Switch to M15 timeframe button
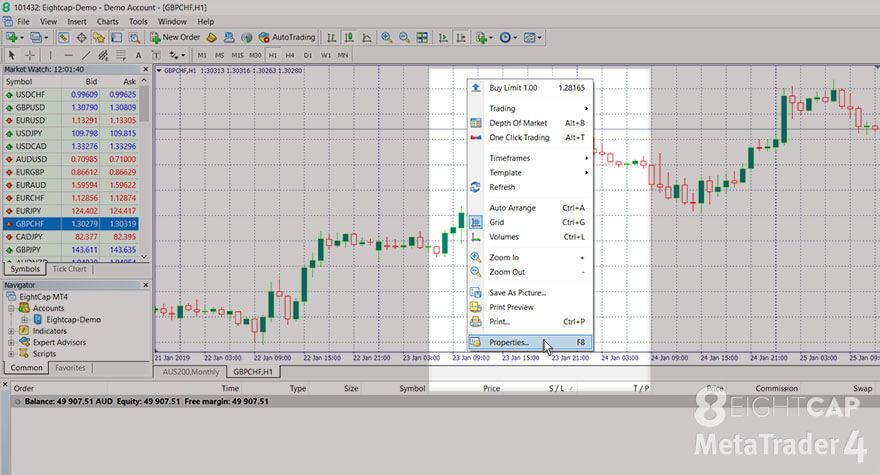This screenshot has height=475, width=880. (x=237, y=55)
